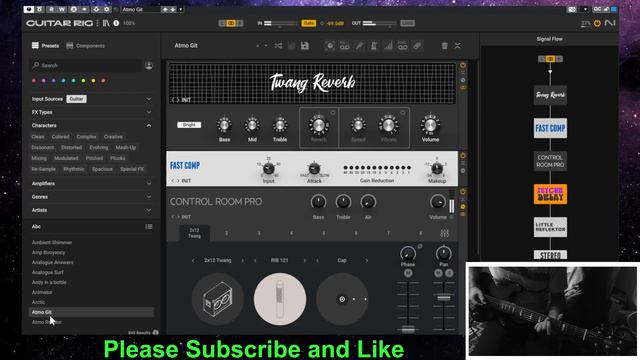The image size is (640, 360).
Task: Select the Analogue Surf preset
Action: click(48, 272)
